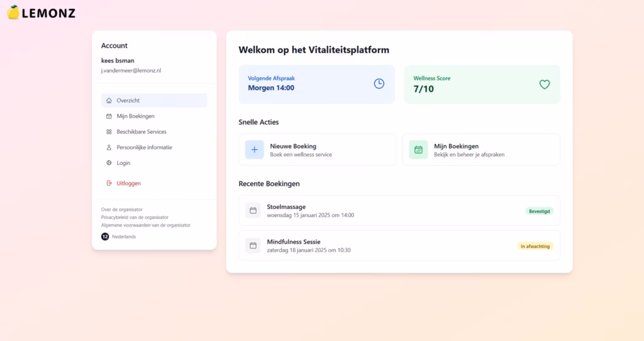Open the Nederlands language selector
This screenshot has height=341, width=644.
pyautogui.click(x=124, y=237)
